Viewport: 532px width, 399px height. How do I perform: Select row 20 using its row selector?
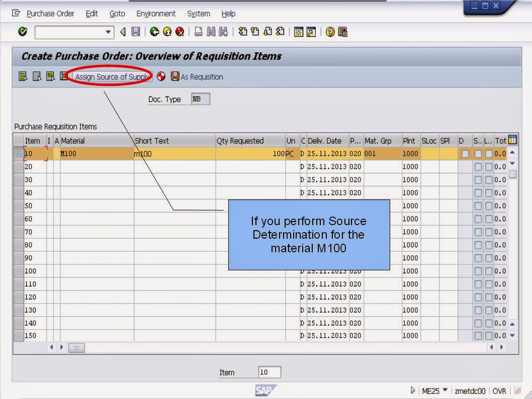pos(18,166)
